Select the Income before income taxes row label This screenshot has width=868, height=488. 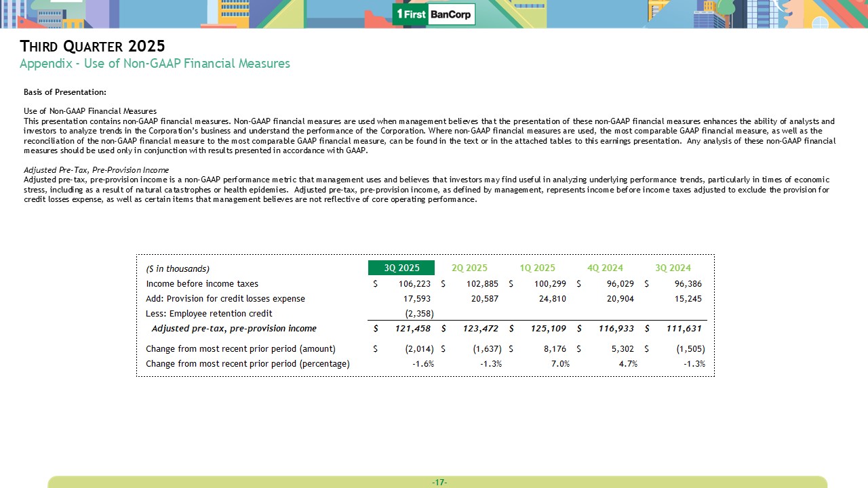click(x=202, y=284)
